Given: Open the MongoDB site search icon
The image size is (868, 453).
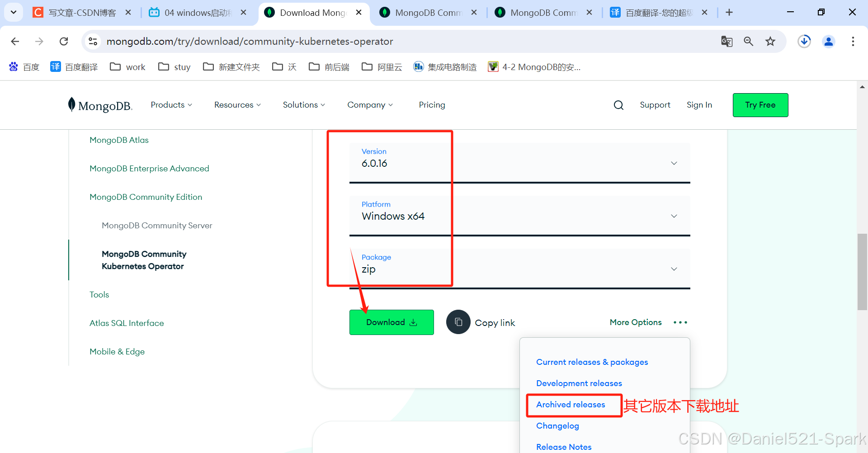Looking at the screenshot, I should [x=618, y=105].
